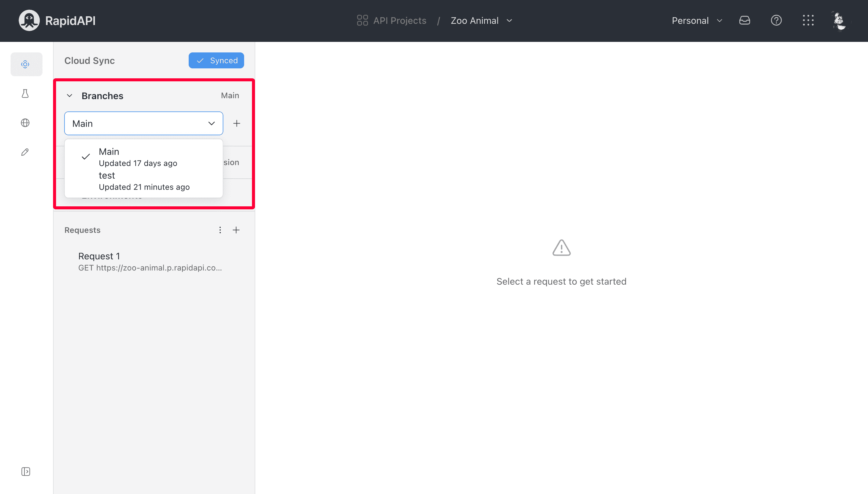The height and width of the screenshot is (494, 868).
Task: Select the flask Testing sidebar icon
Action: tap(25, 94)
